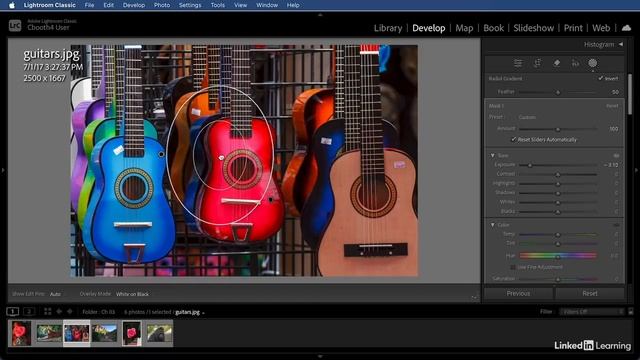Screen dimensions: 640x360
Task: Switch to the Print module
Action: click(x=573, y=28)
